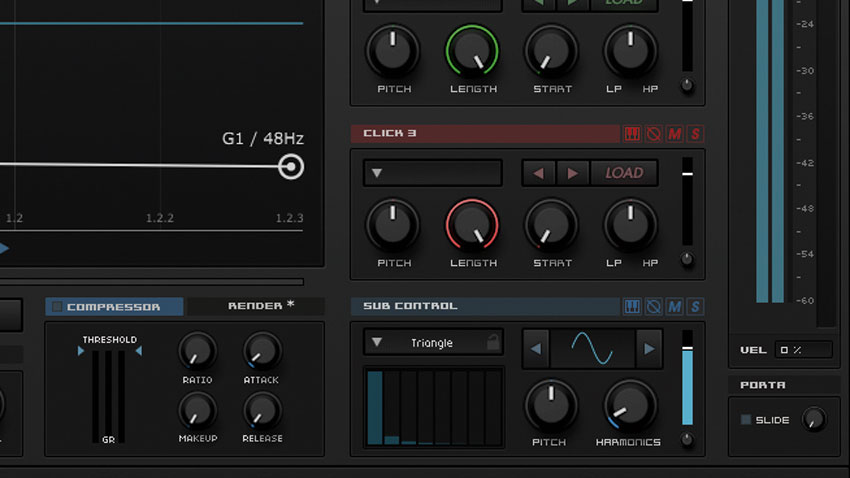Click the Slide portamento knob
The image size is (850, 478).
coord(814,419)
